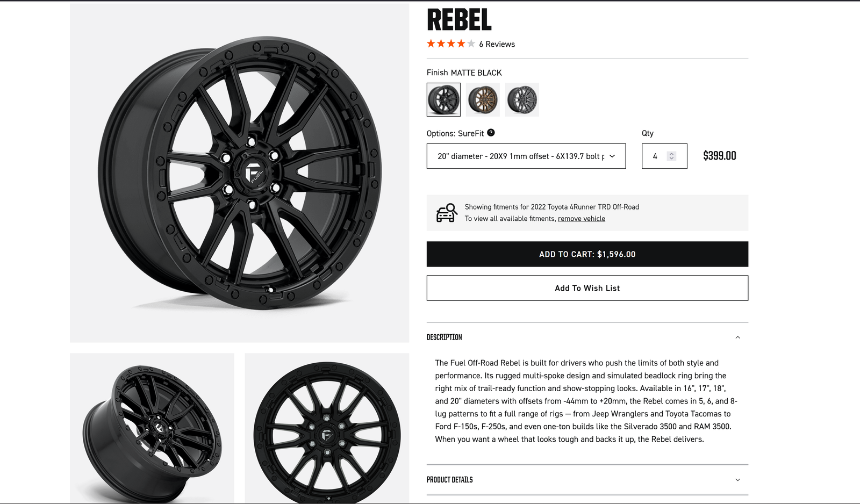860x504 pixels.
Task: Open the 6 Reviews link
Action: coord(497,44)
